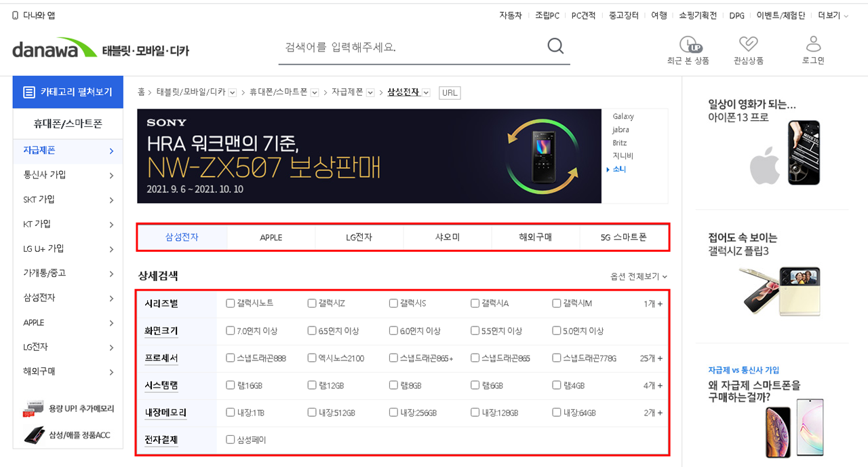Select the 램:12GB system RAM checkbox
The width and height of the screenshot is (868, 467).
click(312, 386)
